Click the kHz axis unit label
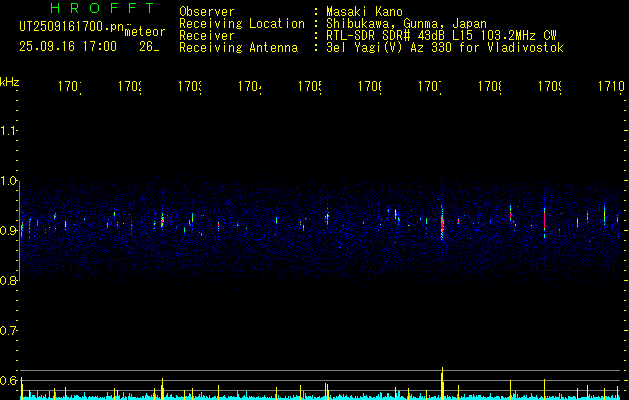Viewport: 629px width, 400px height. coord(10,82)
